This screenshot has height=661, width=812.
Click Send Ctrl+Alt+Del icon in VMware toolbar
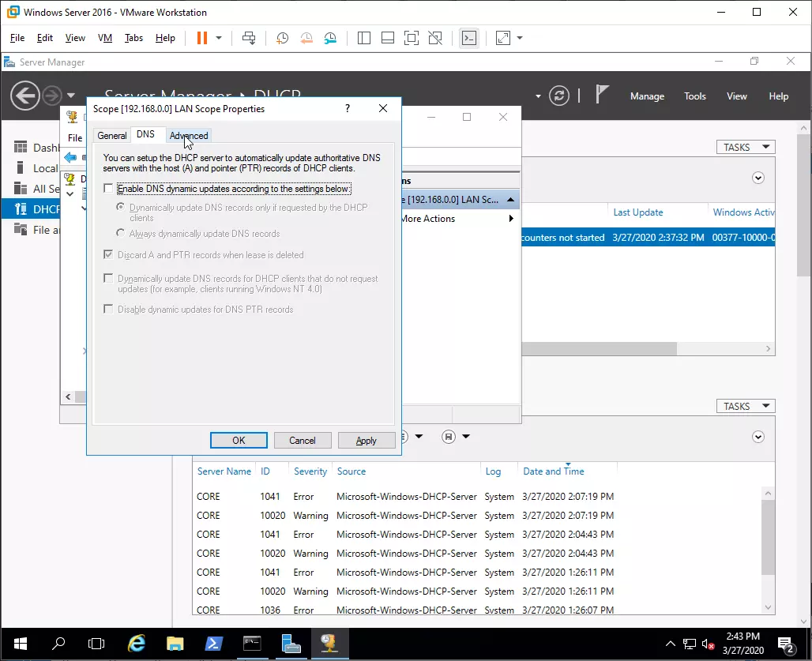click(249, 38)
